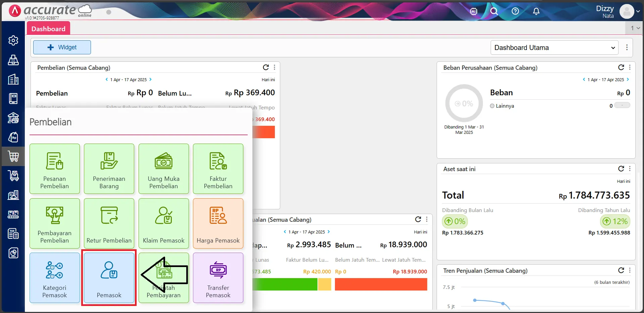Open the notifications bell
Viewport: 644px width, 313px height.
click(x=536, y=11)
